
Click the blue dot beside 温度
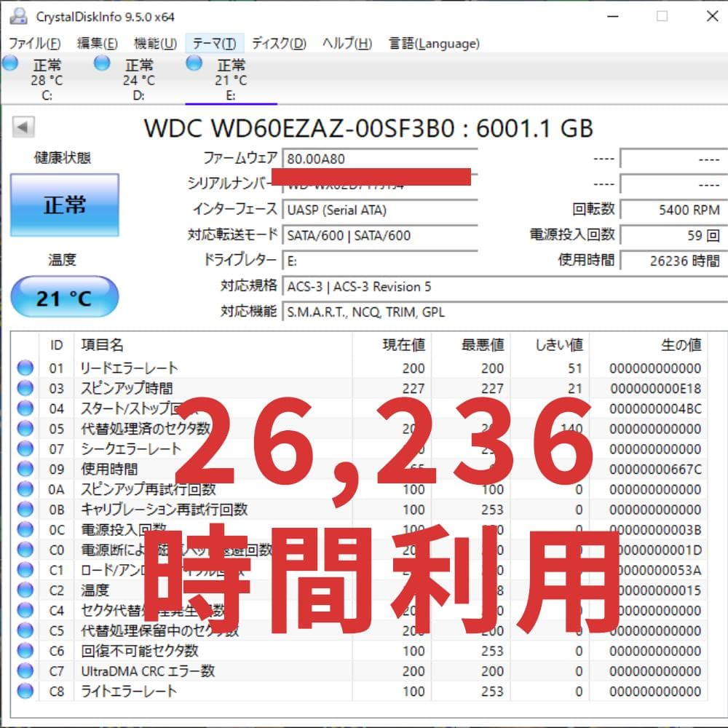tap(25, 590)
